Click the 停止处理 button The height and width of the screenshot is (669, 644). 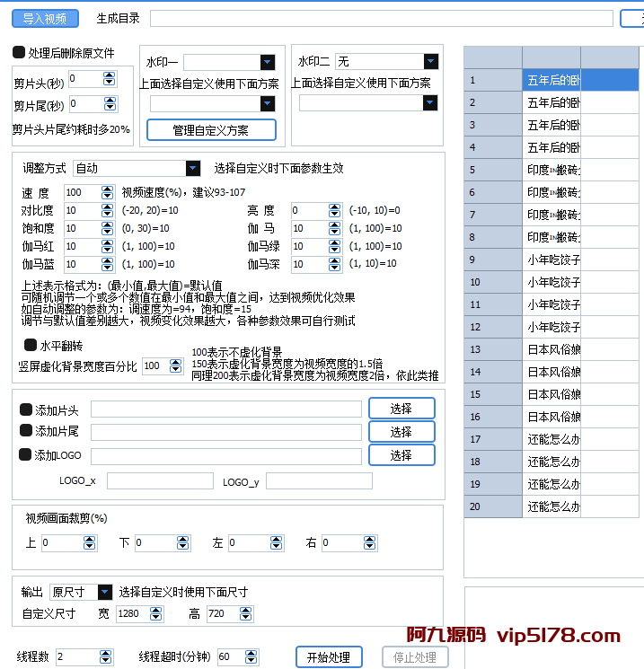[x=415, y=657]
